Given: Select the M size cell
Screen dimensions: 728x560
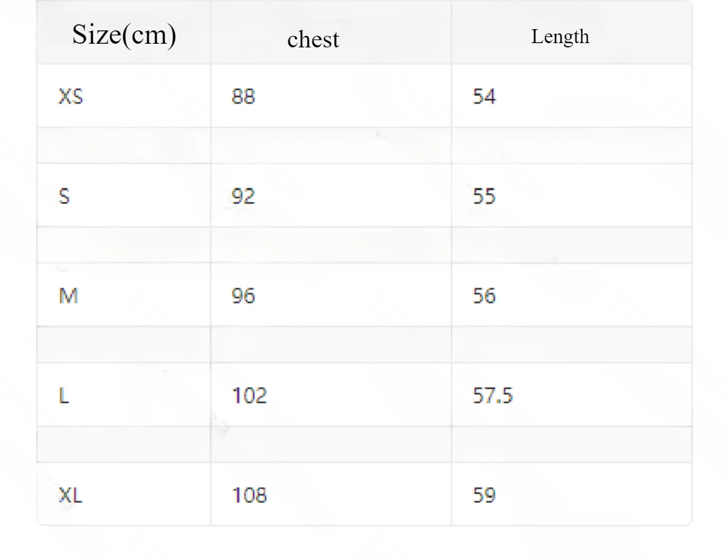Looking at the screenshot, I should tap(124, 295).
